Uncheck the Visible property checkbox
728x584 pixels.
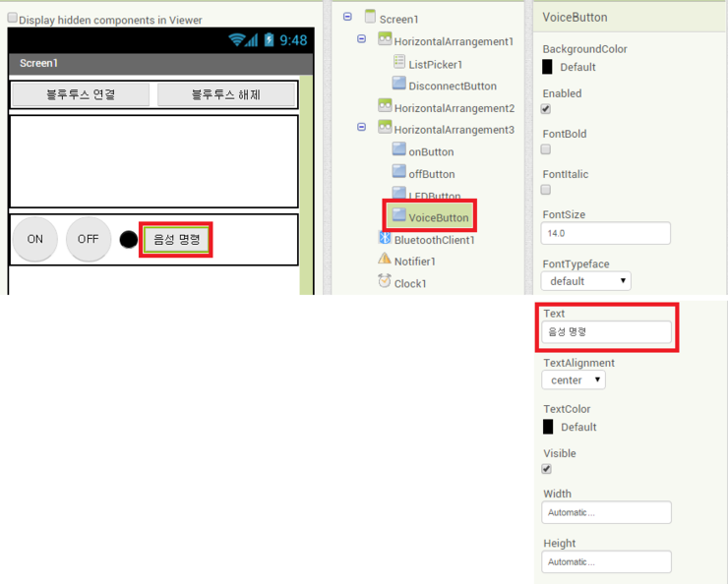[x=547, y=469]
